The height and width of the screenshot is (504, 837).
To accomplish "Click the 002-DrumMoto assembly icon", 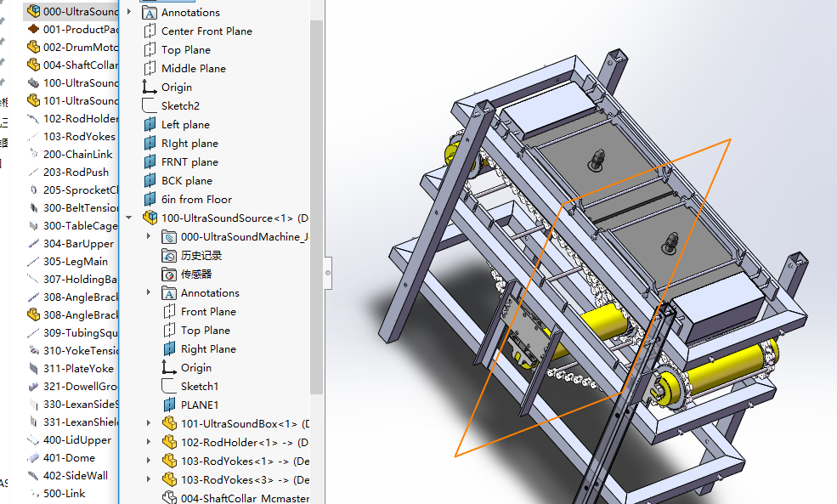I will pyautogui.click(x=33, y=47).
